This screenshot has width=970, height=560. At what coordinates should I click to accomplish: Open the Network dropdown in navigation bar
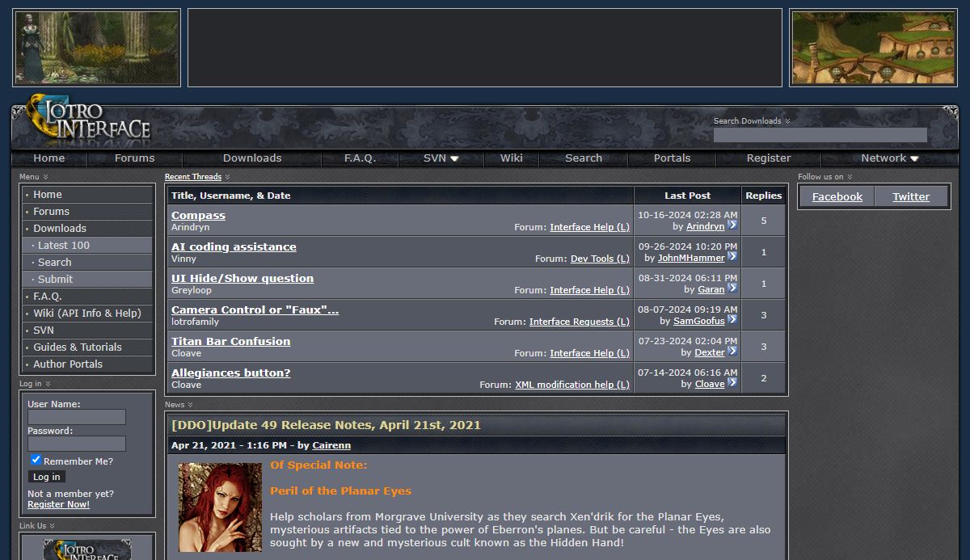[890, 158]
